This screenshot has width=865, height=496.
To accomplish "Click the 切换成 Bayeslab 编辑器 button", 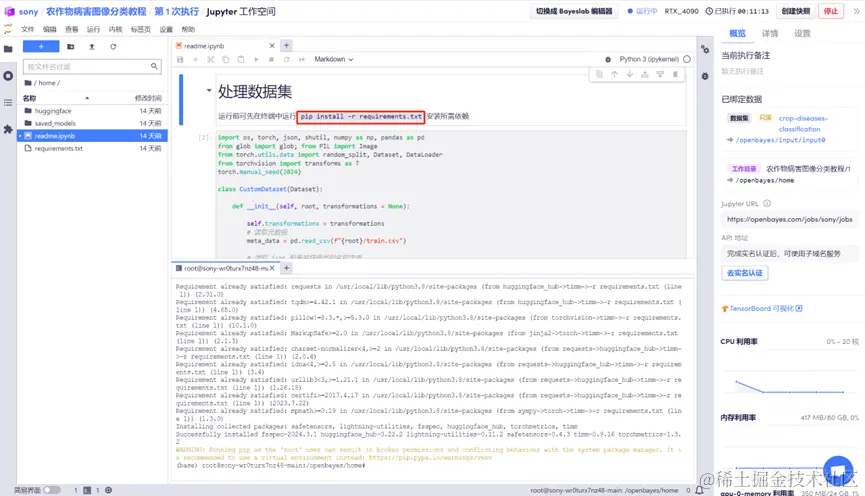I will pos(574,11).
